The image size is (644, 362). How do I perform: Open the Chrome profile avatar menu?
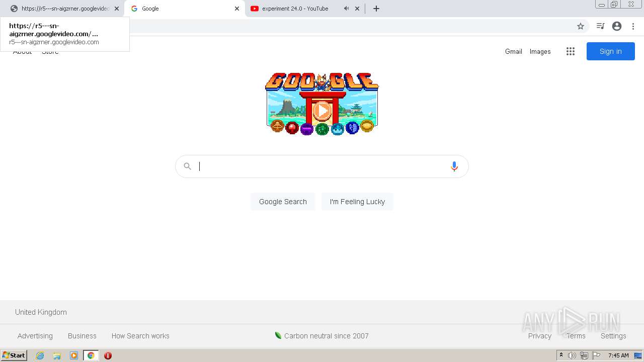tap(617, 26)
